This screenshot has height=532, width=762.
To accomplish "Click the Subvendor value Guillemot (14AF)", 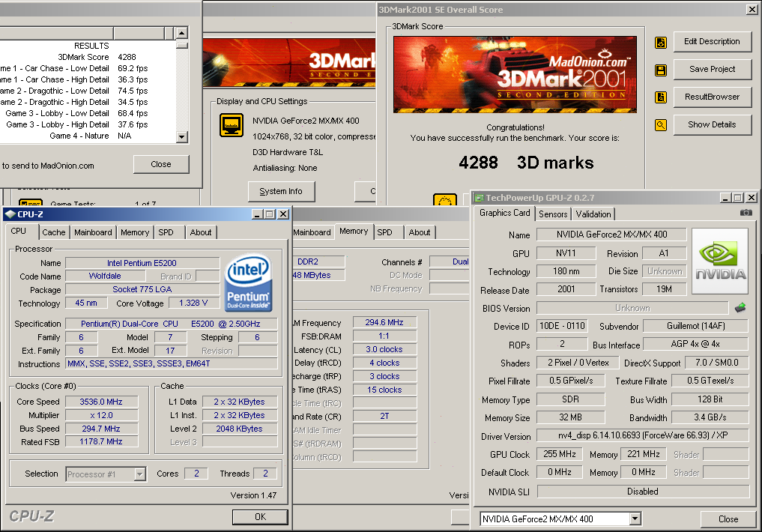I will (x=695, y=326).
